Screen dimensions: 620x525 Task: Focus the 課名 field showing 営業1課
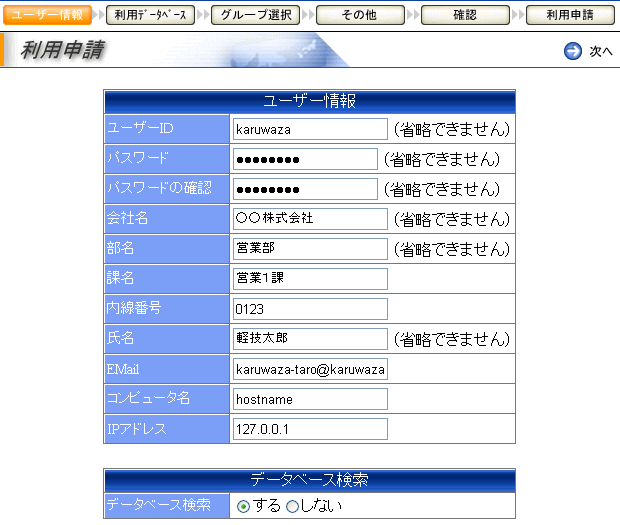click(310, 279)
